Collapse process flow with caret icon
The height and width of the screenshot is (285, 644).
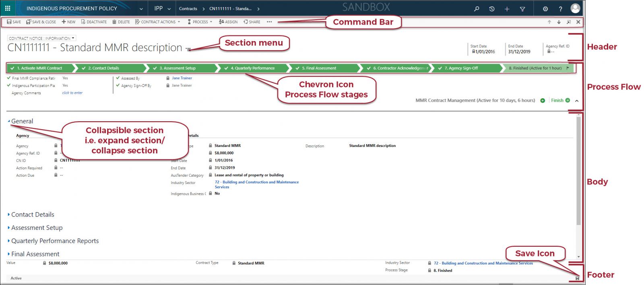pyautogui.click(x=577, y=101)
